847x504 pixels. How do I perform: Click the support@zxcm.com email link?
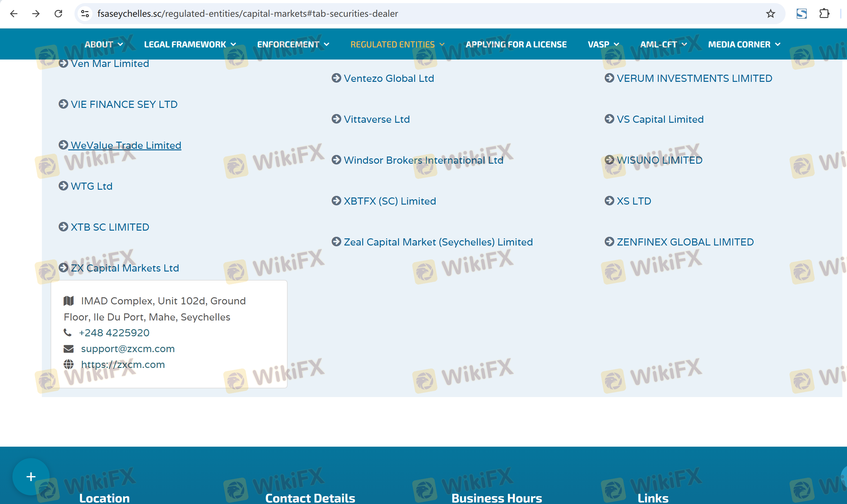click(128, 349)
